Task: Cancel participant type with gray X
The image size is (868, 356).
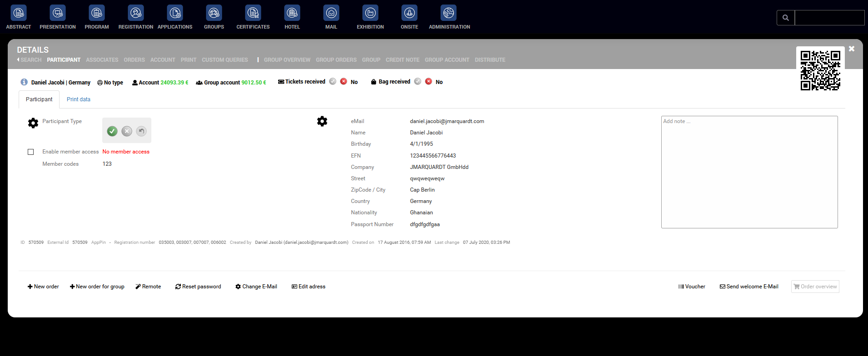Action: [127, 131]
